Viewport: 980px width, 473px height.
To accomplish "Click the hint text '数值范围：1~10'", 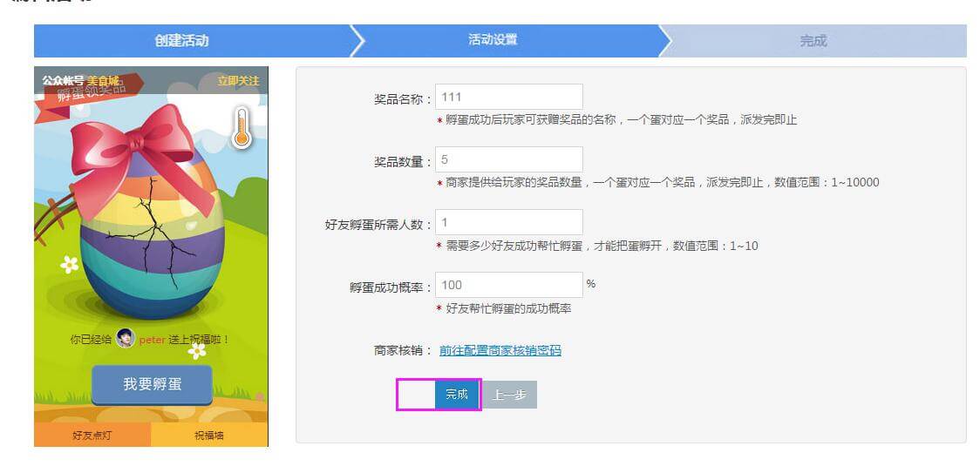I will [715, 246].
